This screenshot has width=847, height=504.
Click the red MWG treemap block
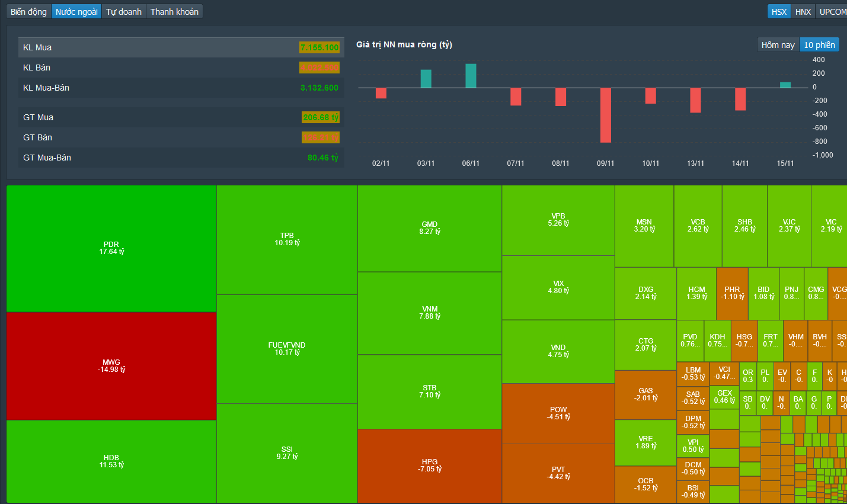click(x=111, y=366)
